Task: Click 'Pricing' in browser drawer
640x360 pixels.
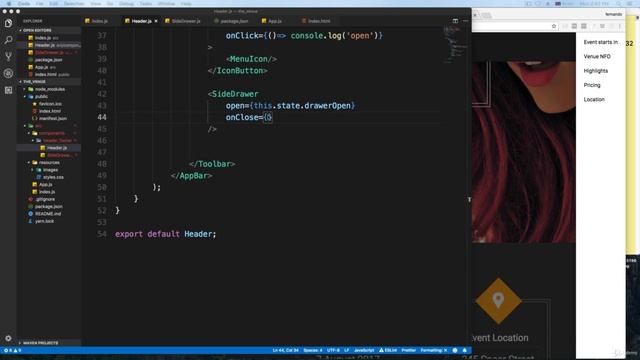Action: tap(592, 85)
